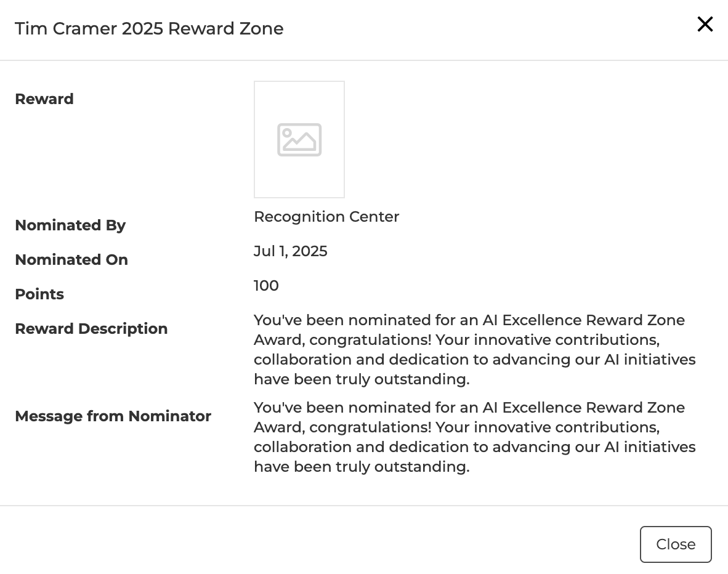Click the Reward label
The width and height of the screenshot is (728, 574).
44,99
